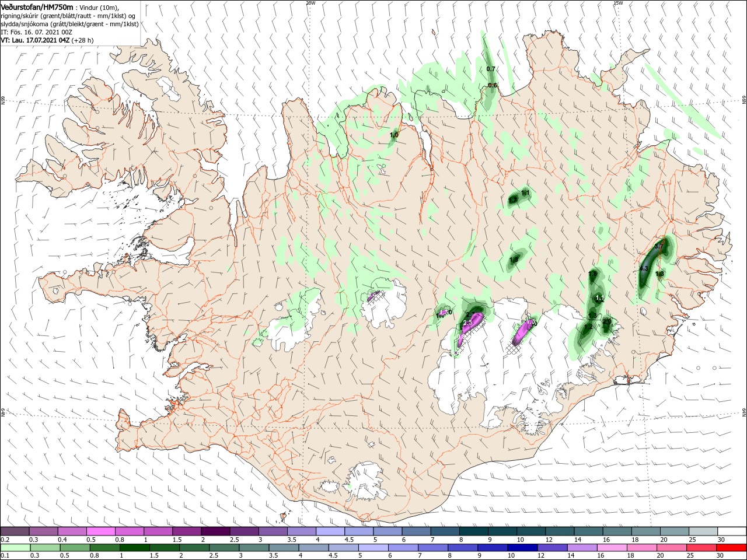Screen dimensions: 747x560
Task: Click the darkest purple snow swatch labeled 2
Action: [215, 531]
